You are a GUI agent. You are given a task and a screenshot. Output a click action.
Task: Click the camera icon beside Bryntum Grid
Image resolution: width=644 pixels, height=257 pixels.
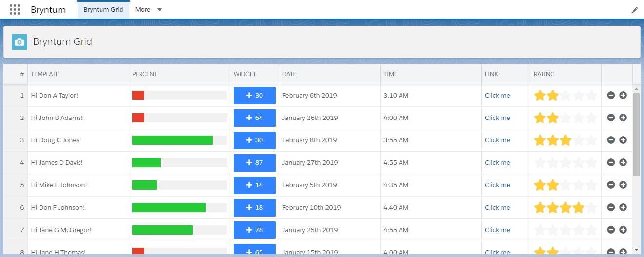(x=20, y=42)
